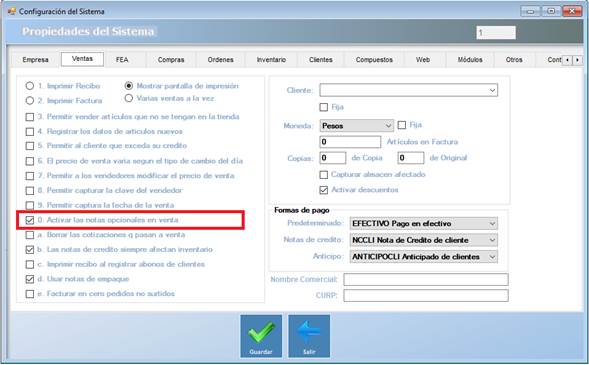Image resolution: width=589 pixels, height=365 pixels.
Task: Switch to the Clientes tab
Action: (321, 60)
